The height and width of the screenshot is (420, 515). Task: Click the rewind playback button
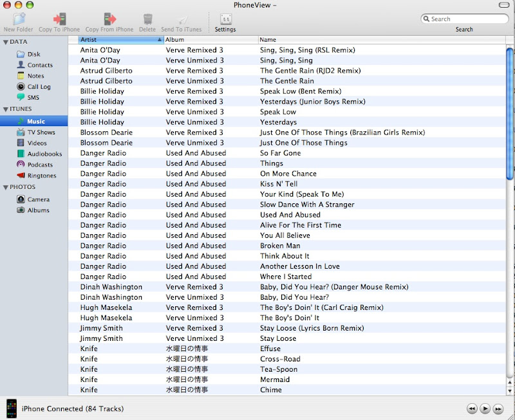click(x=472, y=408)
